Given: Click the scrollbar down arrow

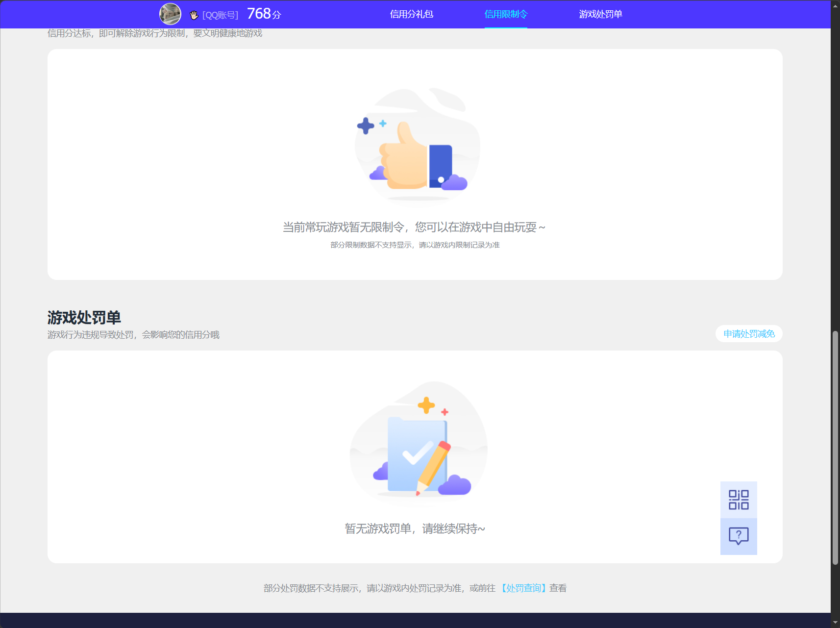Looking at the screenshot, I should click(x=835, y=623).
